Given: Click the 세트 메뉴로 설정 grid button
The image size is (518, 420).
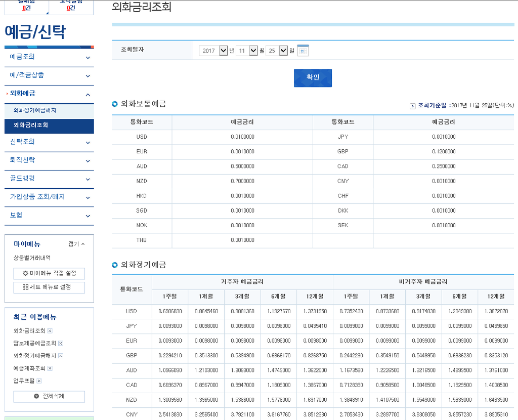Looking at the screenshot, I should [x=49, y=287].
